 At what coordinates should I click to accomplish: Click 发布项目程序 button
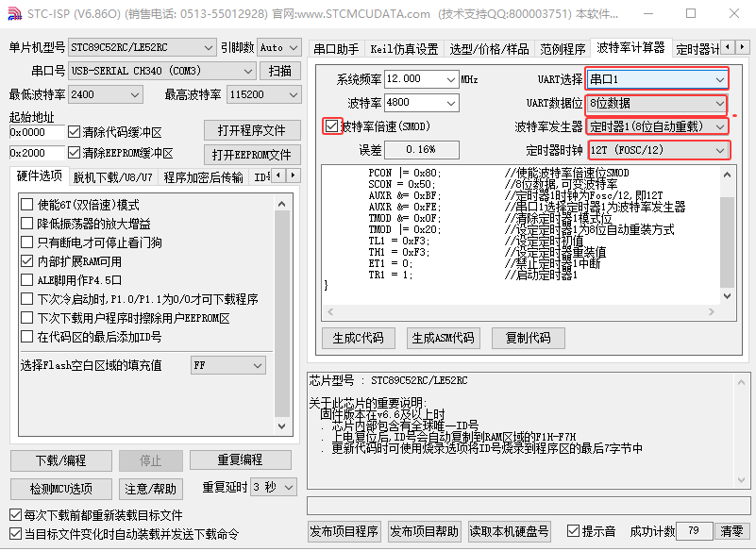tap(344, 531)
